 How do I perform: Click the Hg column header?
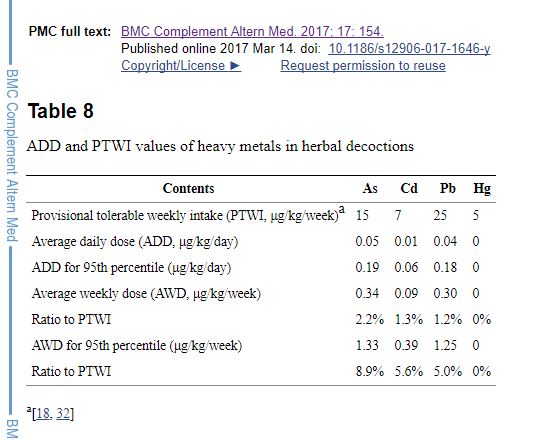click(482, 189)
